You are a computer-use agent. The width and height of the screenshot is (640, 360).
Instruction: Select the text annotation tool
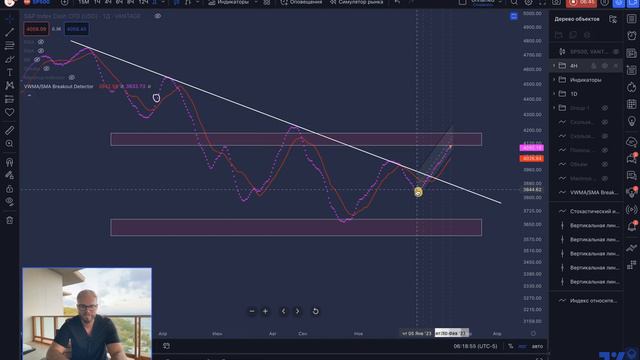coord(9,72)
